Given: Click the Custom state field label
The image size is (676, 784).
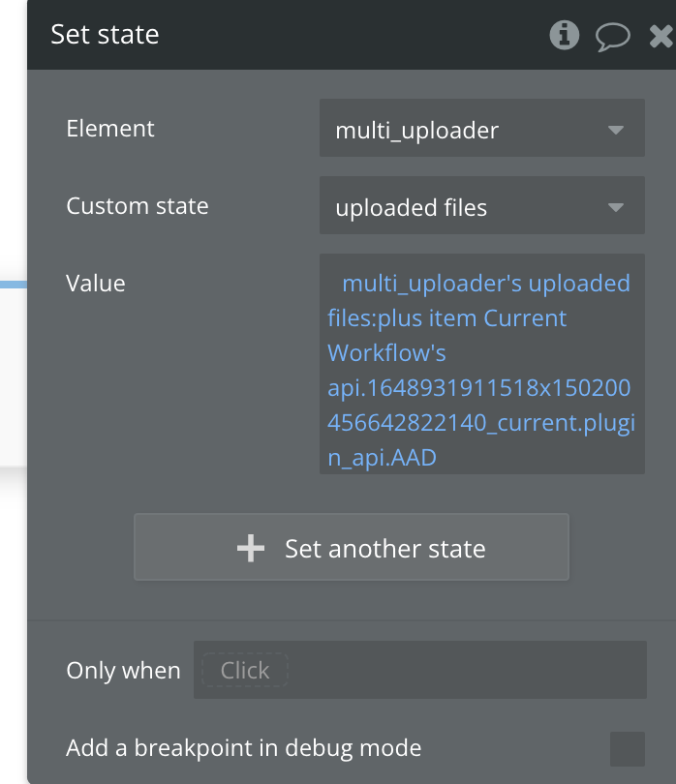Looking at the screenshot, I should [x=137, y=206].
